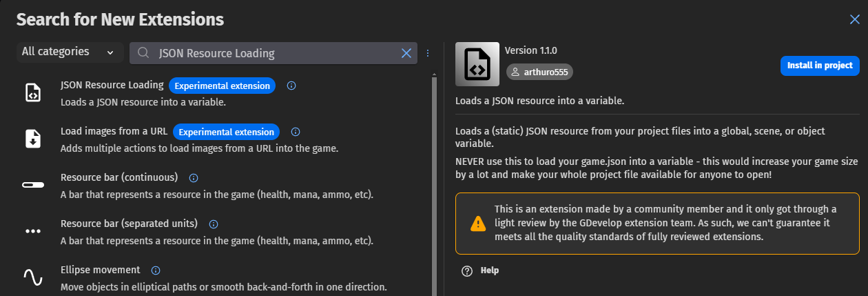The height and width of the screenshot is (296, 868).
Task: Click the search magnifier icon
Action: point(143,53)
